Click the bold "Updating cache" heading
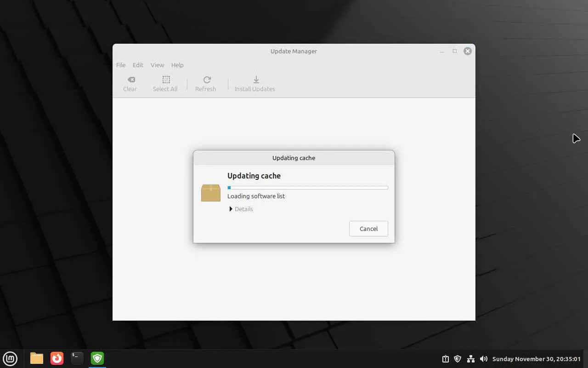Screen dimensions: 588x368 (x=254, y=176)
